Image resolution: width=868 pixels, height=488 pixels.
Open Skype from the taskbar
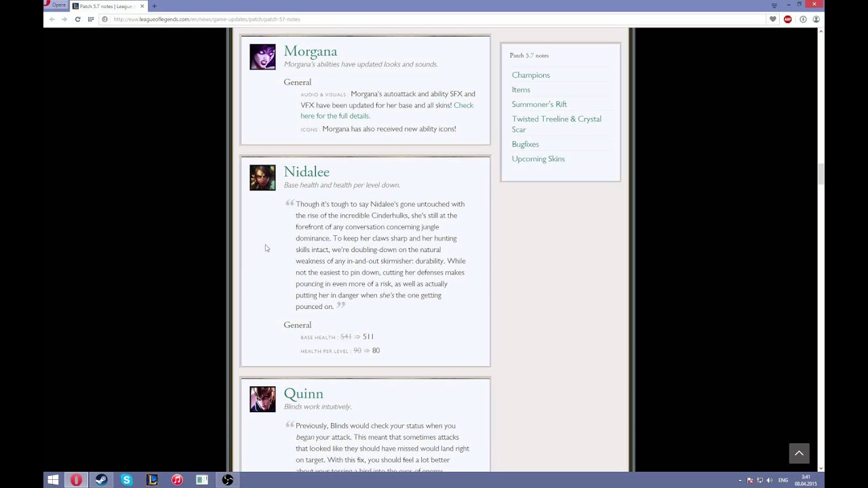[x=126, y=480]
